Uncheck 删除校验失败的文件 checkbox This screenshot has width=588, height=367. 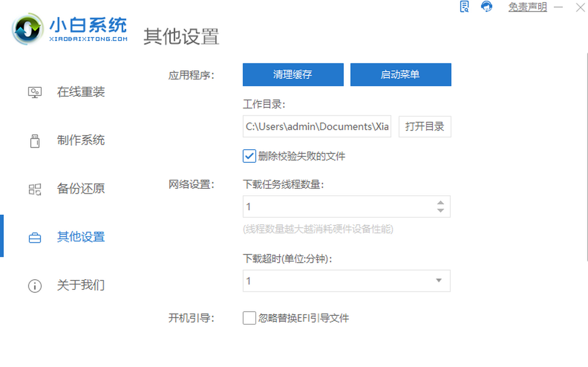[249, 156]
